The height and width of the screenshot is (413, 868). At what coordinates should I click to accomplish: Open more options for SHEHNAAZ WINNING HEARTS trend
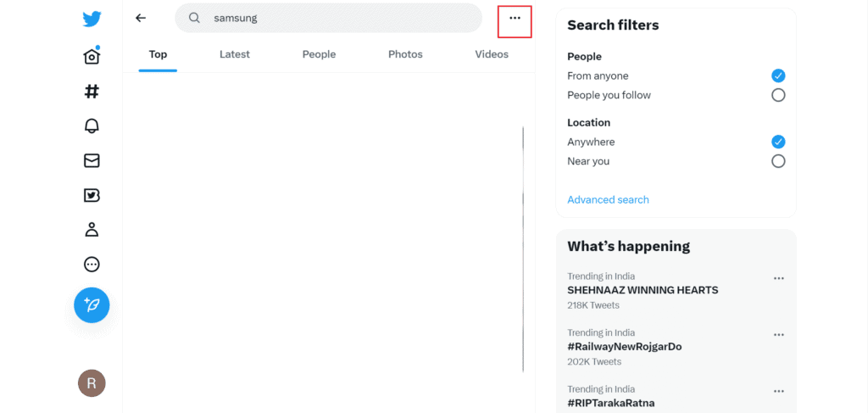pyautogui.click(x=779, y=278)
